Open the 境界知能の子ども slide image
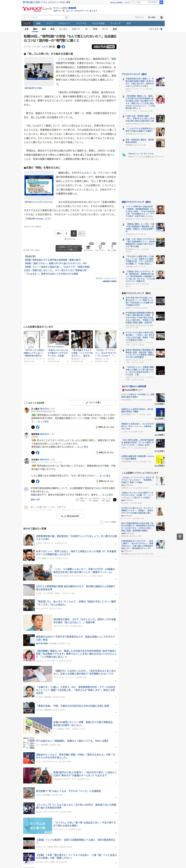Image resolution: width=186 pixels, height=868 pixels. tap(39, 186)
